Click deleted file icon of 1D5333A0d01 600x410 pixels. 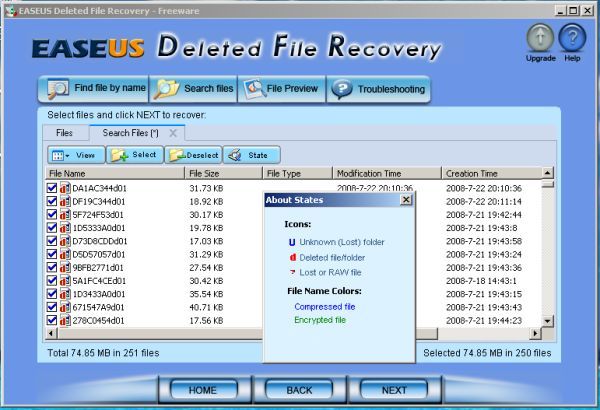(65, 228)
